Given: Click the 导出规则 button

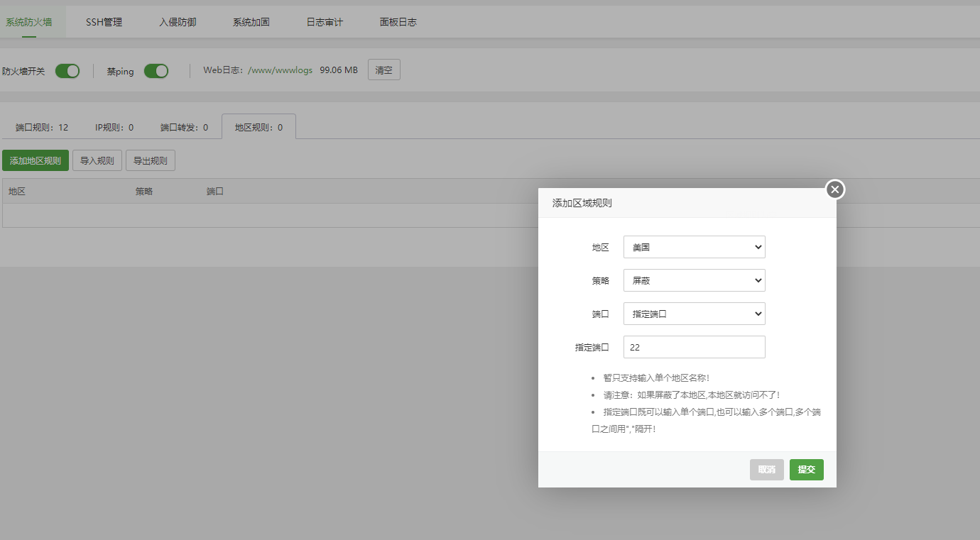Looking at the screenshot, I should (151, 160).
